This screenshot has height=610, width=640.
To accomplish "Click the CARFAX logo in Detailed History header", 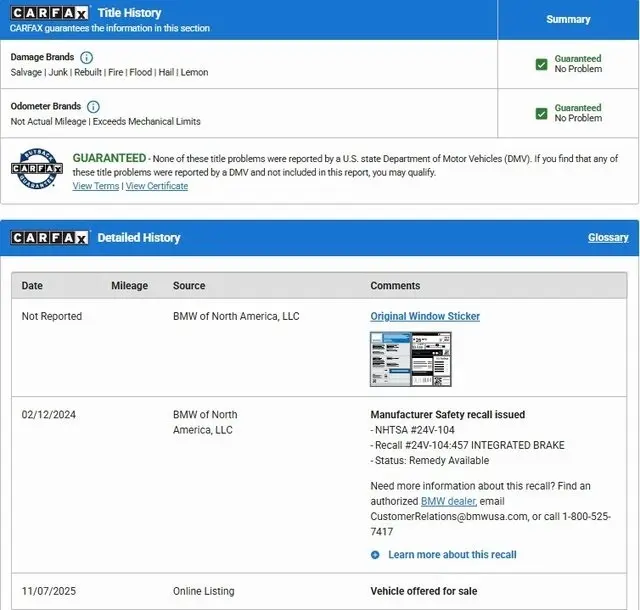I will tap(49, 238).
